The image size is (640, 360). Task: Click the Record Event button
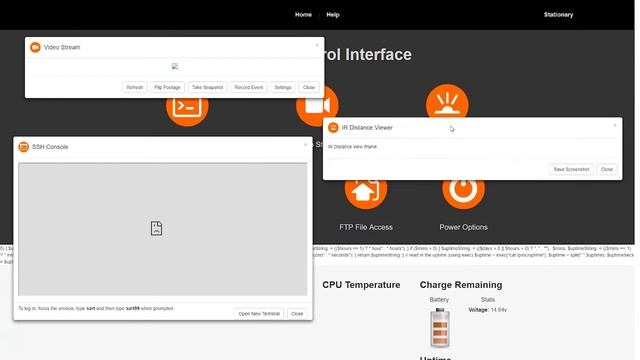(249, 87)
